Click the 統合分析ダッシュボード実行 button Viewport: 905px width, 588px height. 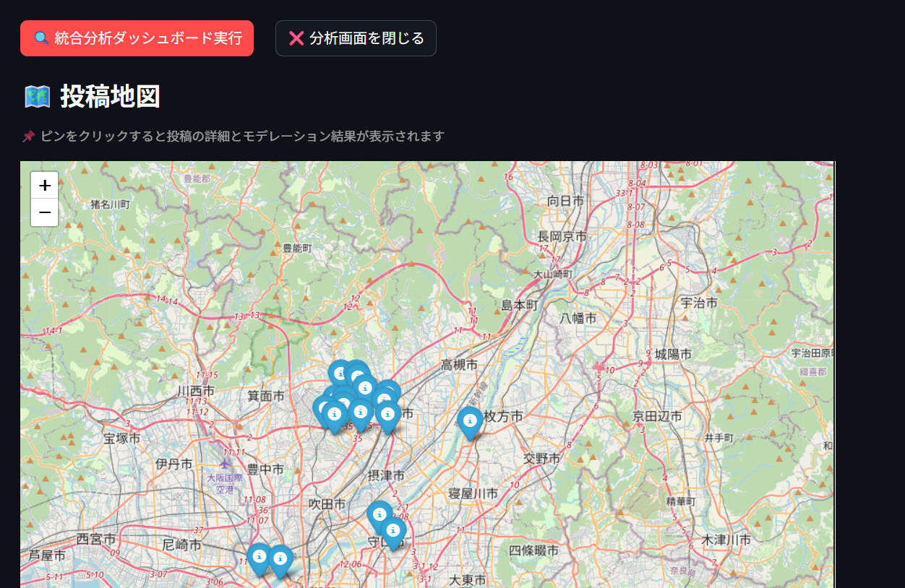137,38
